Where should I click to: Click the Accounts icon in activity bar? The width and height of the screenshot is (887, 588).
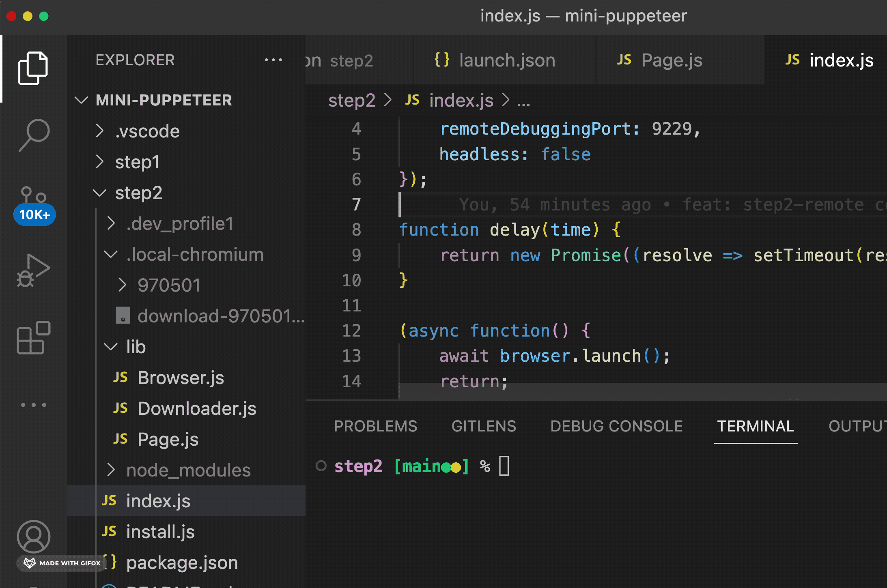33,536
